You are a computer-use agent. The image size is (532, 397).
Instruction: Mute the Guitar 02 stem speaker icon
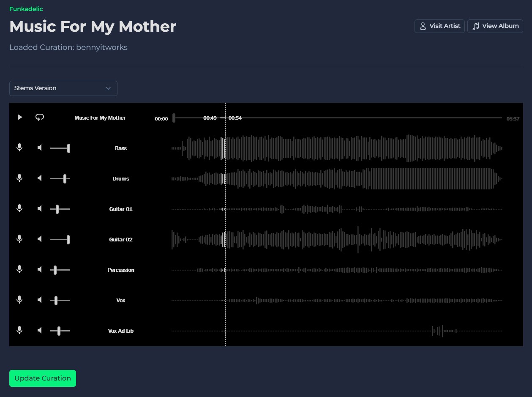click(x=40, y=239)
